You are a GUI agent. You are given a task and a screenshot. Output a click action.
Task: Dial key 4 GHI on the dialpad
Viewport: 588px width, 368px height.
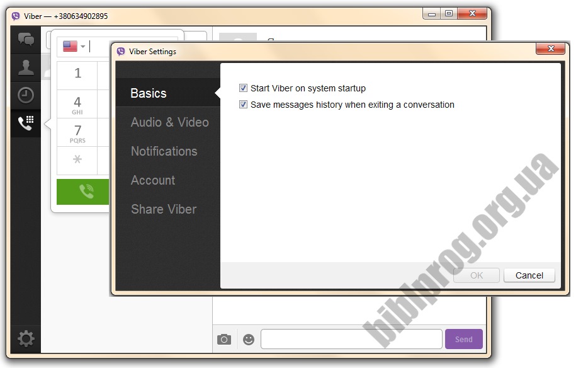coord(77,105)
